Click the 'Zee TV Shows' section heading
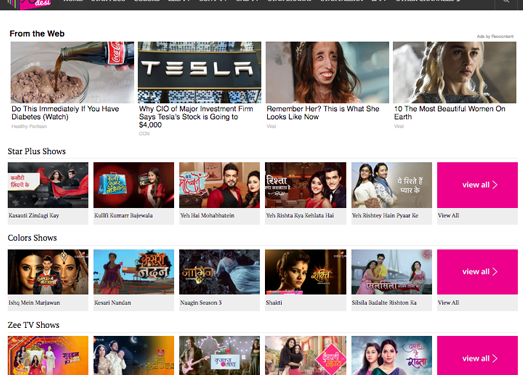The height and width of the screenshot is (375, 523). coord(33,325)
